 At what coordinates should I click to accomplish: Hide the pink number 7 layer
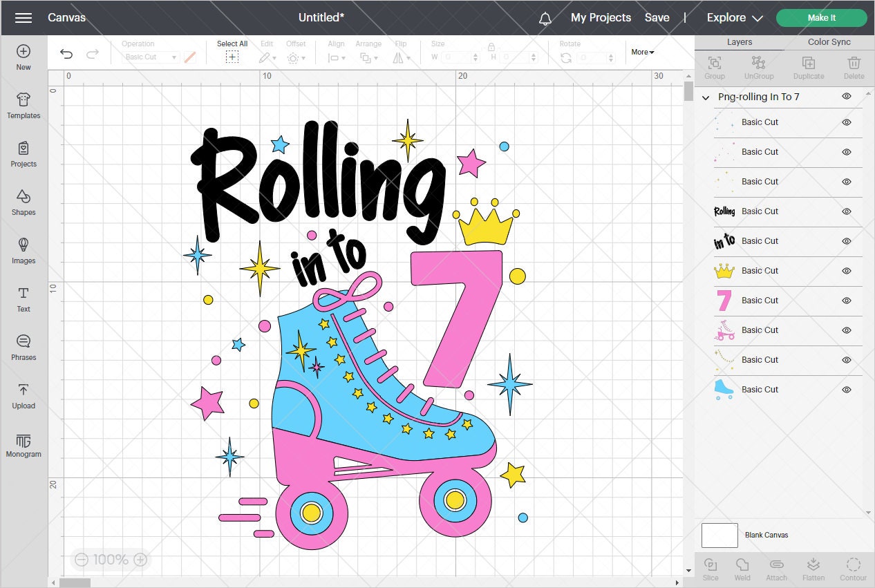tap(846, 301)
